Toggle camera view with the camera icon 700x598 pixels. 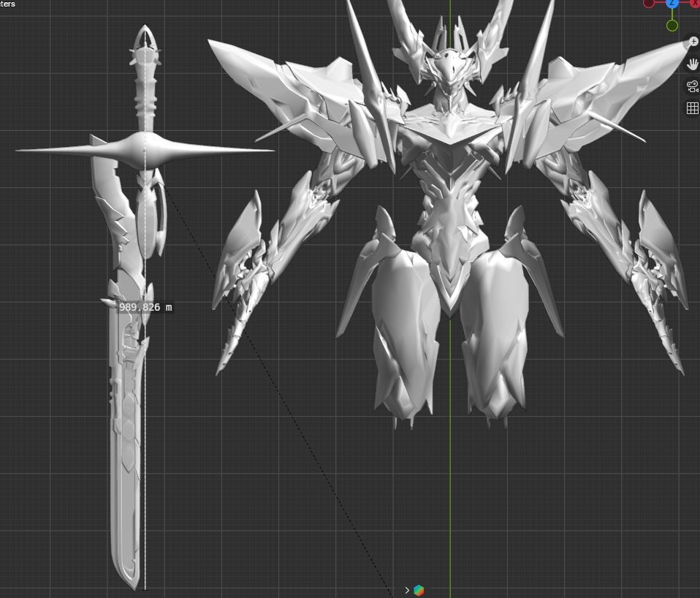point(693,86)
